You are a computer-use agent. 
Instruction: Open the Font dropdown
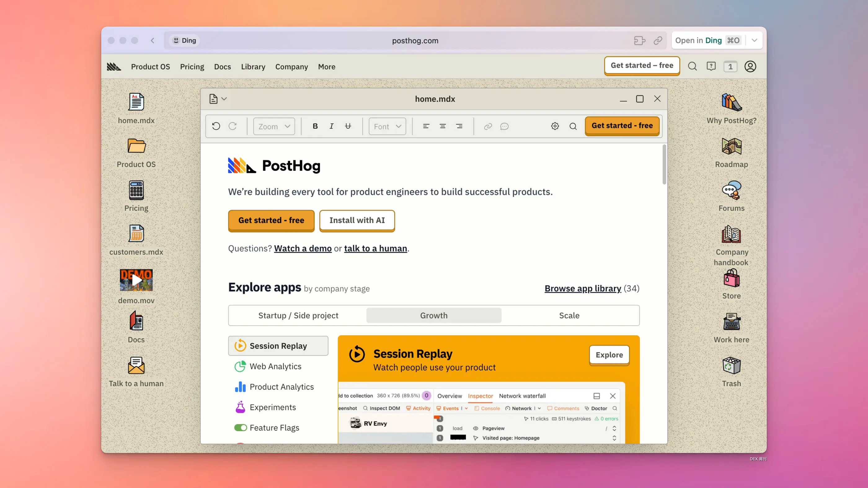(x=387, y=126)
